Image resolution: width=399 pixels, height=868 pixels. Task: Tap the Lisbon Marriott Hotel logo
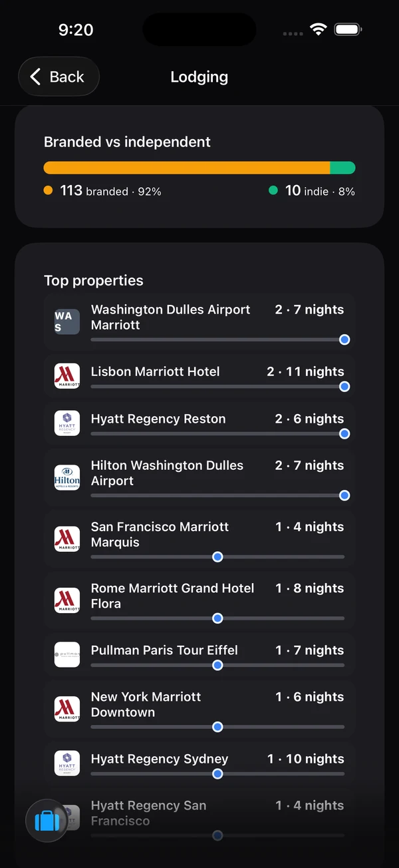67,376
